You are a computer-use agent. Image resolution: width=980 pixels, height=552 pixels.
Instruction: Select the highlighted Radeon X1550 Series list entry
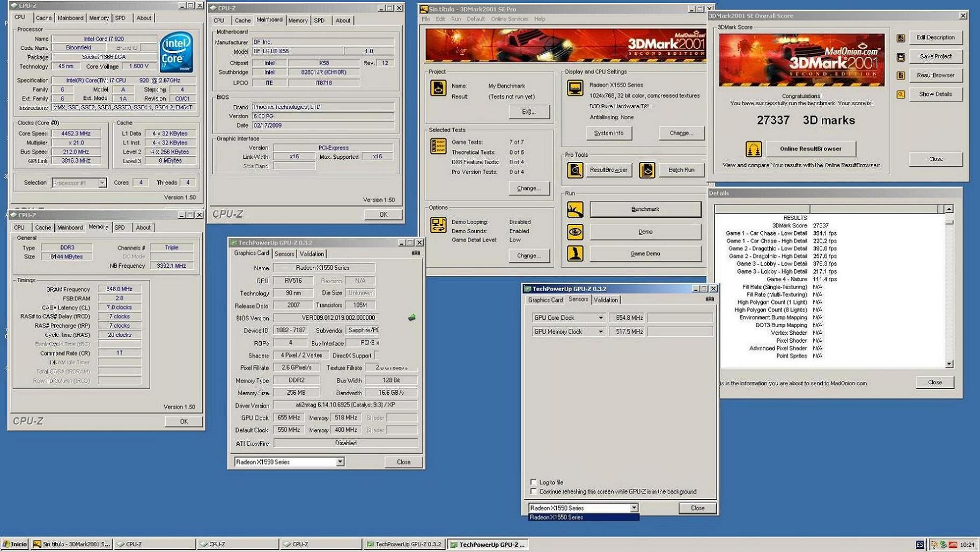[584, 517]
